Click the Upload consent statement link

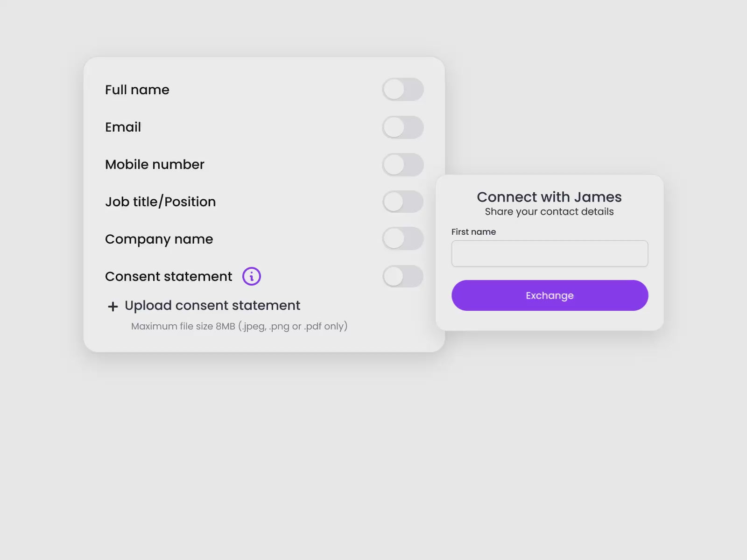212,306
